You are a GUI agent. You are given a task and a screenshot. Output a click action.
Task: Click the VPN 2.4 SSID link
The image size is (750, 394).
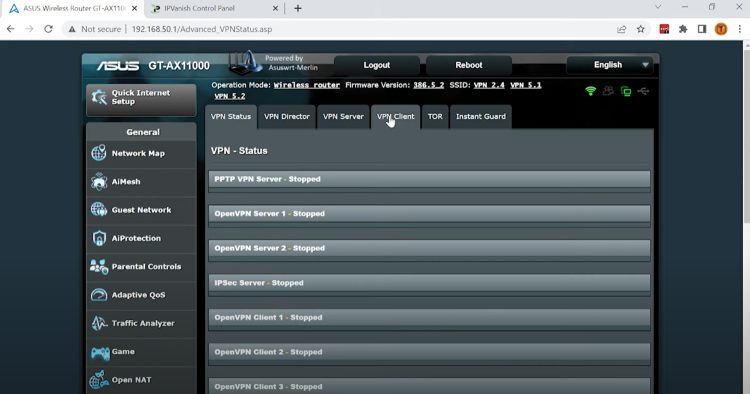click(489, 85)
